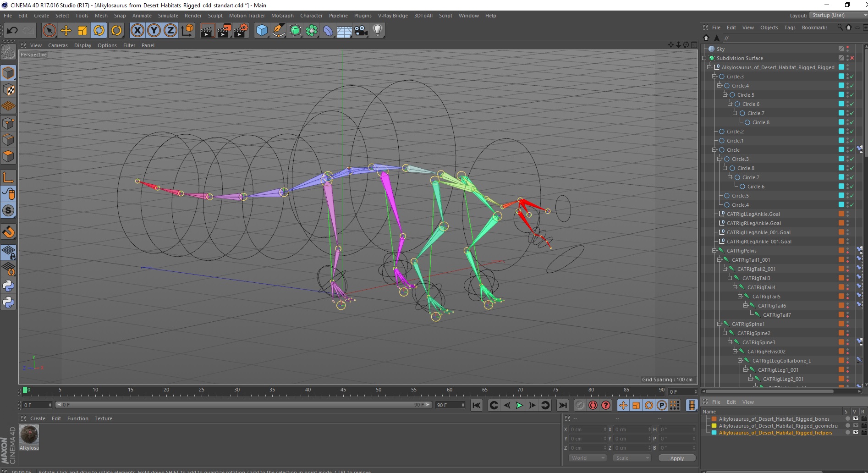
Task: Select the Alkylosa material thumbnail
Action: [x=29, y=434]
